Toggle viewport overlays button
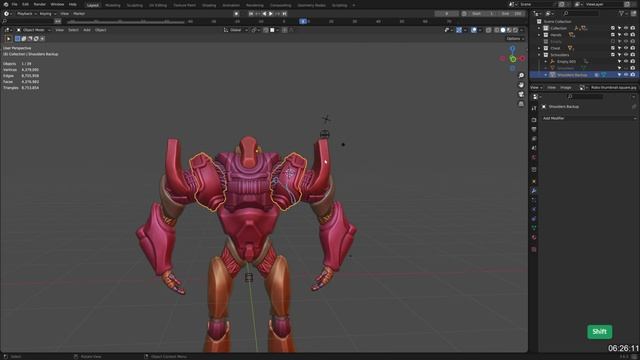Image resolution: width=640 pixels, height=360 pixels. coord(474,30)
